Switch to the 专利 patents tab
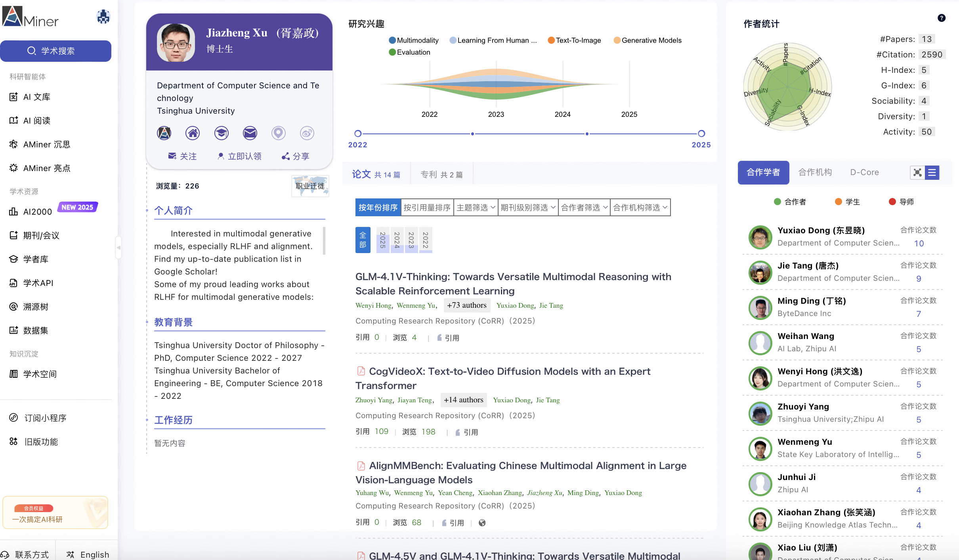 [x=441, y=174]
